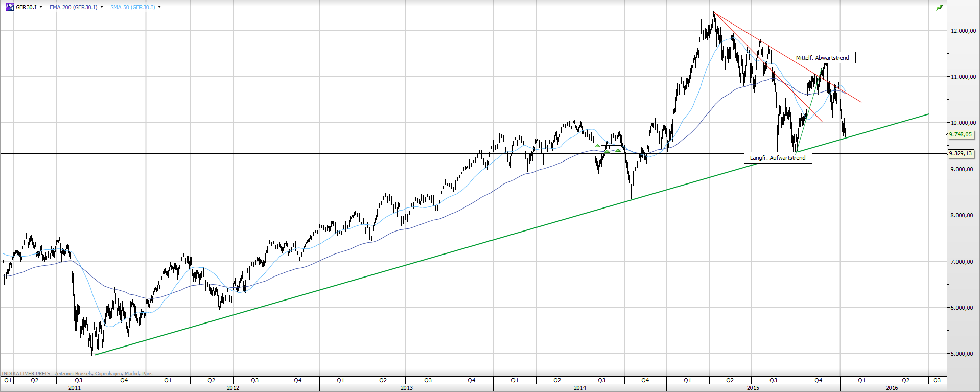Click the SMA 50 (GER30.I) indicator label
The height and width of the screenshot is (392, 980).
pos(132,7)
